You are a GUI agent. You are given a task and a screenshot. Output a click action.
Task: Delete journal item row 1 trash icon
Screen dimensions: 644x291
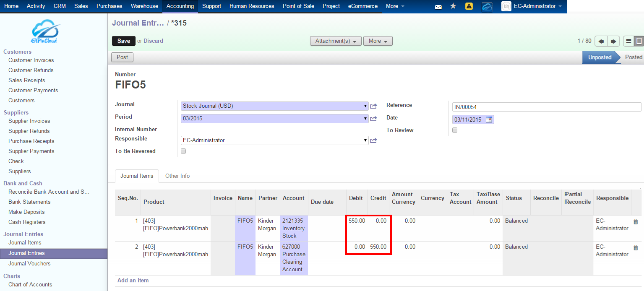coord(636,221)
